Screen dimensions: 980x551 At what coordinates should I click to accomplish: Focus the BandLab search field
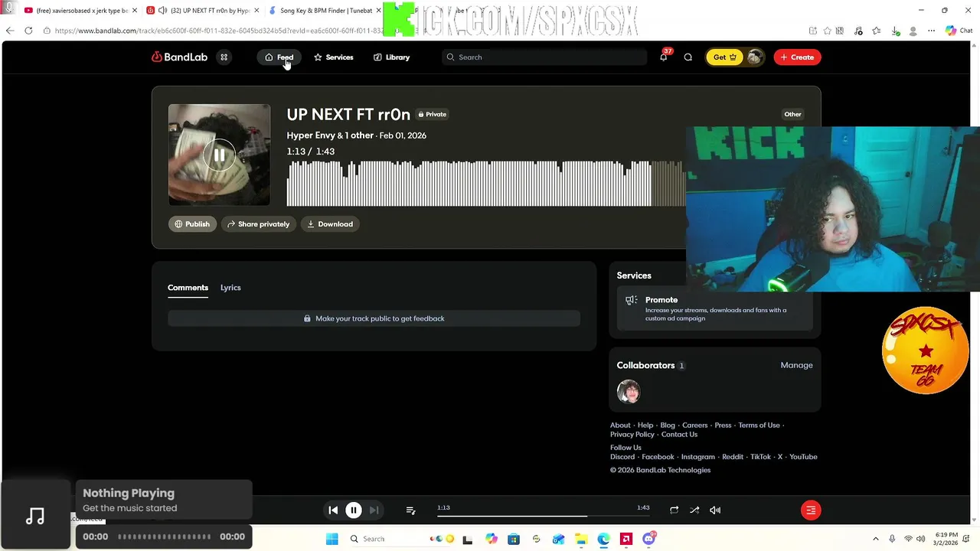coord(544,57)
